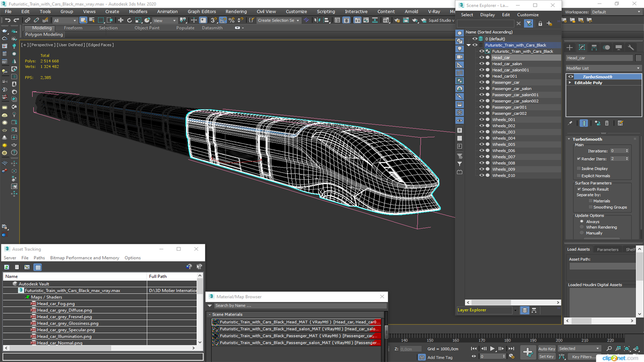Open the Motion command panel tab
This screenshot has height=362, width=644.
click(x=606, y=48)
